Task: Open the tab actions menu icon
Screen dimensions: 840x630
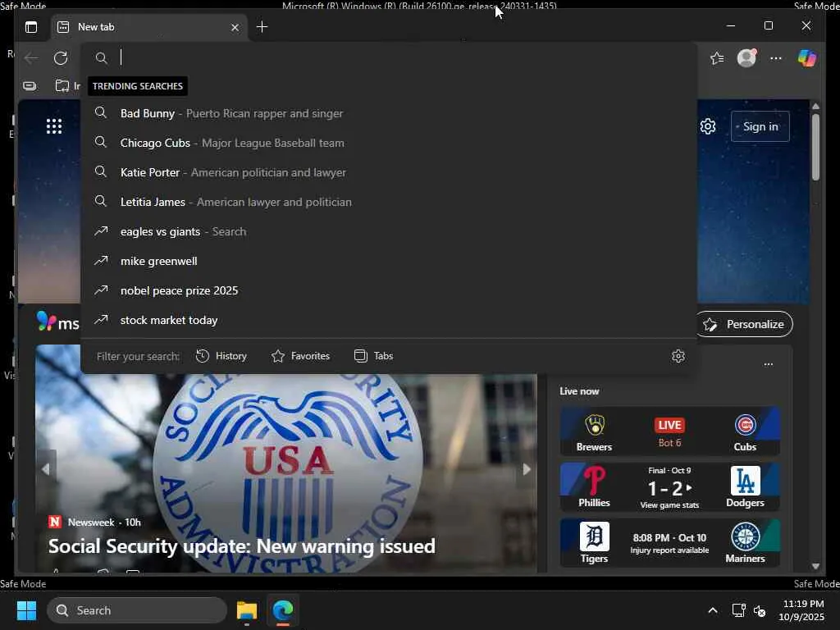Action: pyautogui.click(x=31, y=27)
